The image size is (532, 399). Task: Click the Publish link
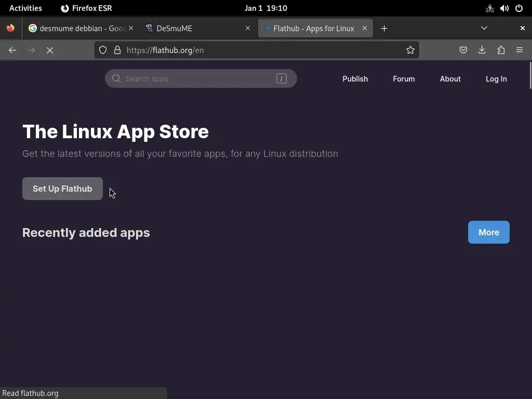tap(355, 79)
